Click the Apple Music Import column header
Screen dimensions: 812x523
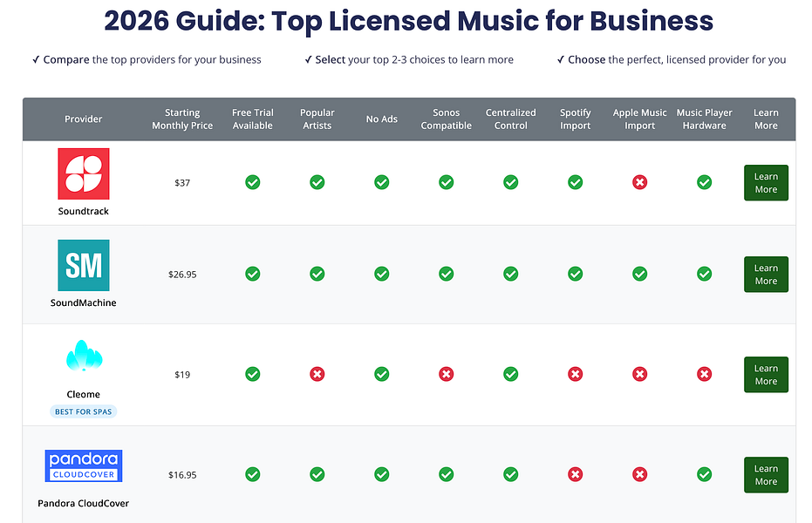[639, 119]
